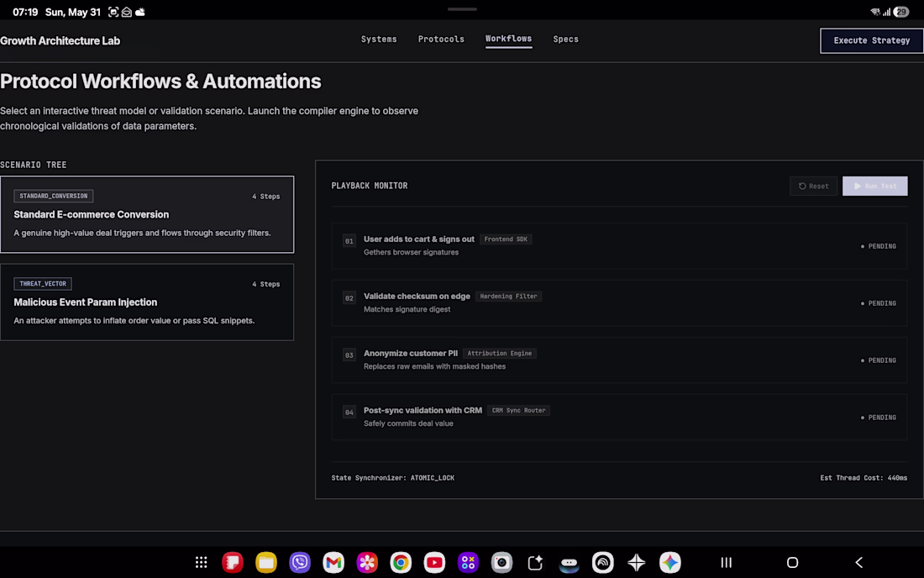Click the Reset button

click(x=813, y=187)
